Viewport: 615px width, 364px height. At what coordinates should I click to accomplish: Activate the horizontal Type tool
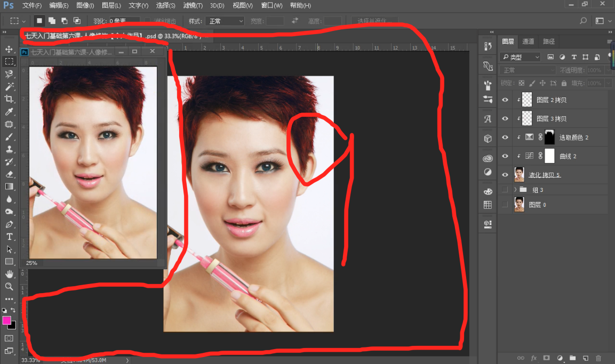(x=9, y=237)
